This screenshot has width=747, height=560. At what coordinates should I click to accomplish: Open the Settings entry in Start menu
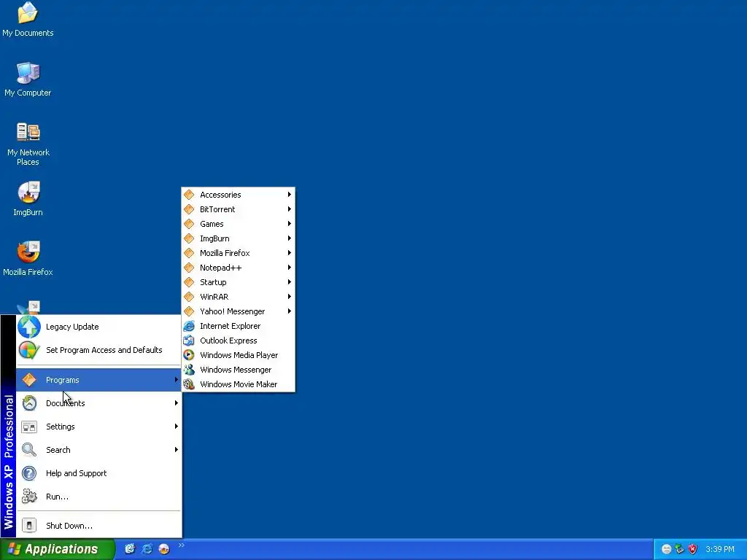98,427
